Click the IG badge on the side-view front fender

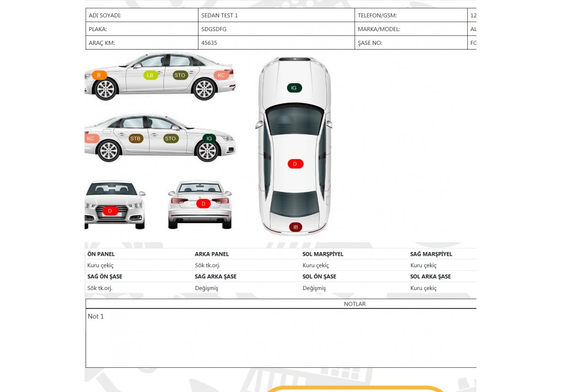[209, 139]
